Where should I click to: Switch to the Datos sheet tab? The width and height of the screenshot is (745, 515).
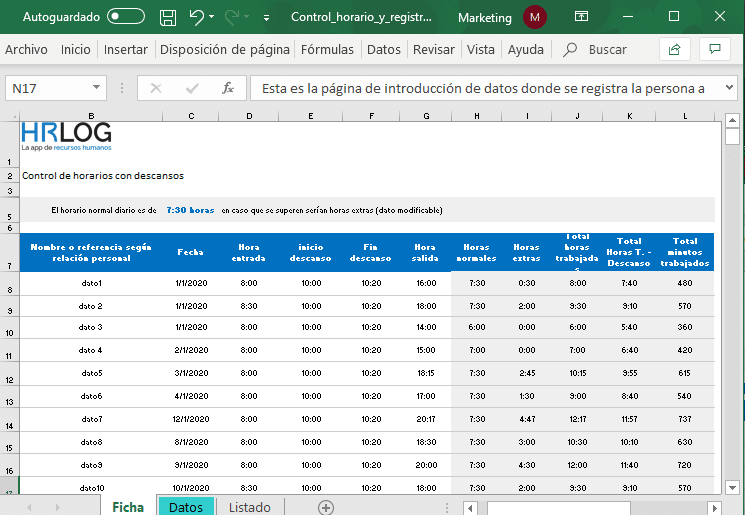point(186,507)
